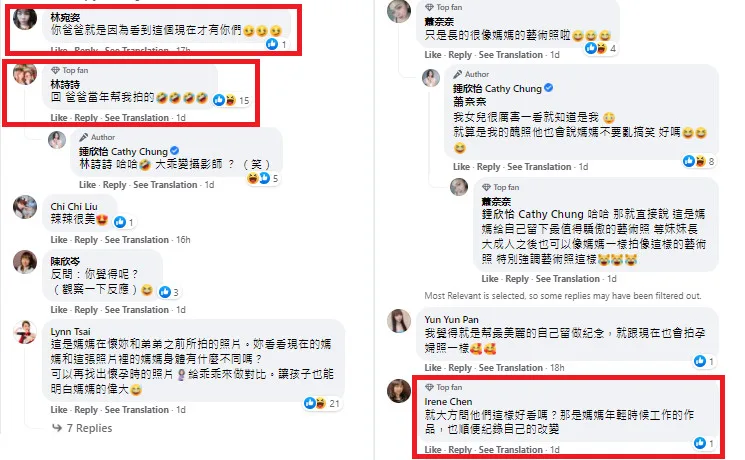Screen dimensions: 745x460
Task: Like Chi Chi Liu's comment
Action: coord(58,240)
